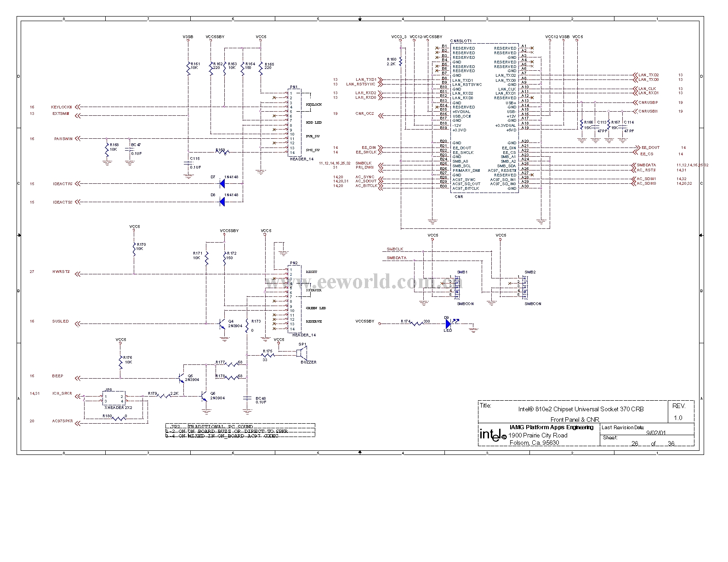Image resolution: width=728 pixels, height=562 pixels.
Task: Select resistor R170 10K
Action: coord(134,250)
